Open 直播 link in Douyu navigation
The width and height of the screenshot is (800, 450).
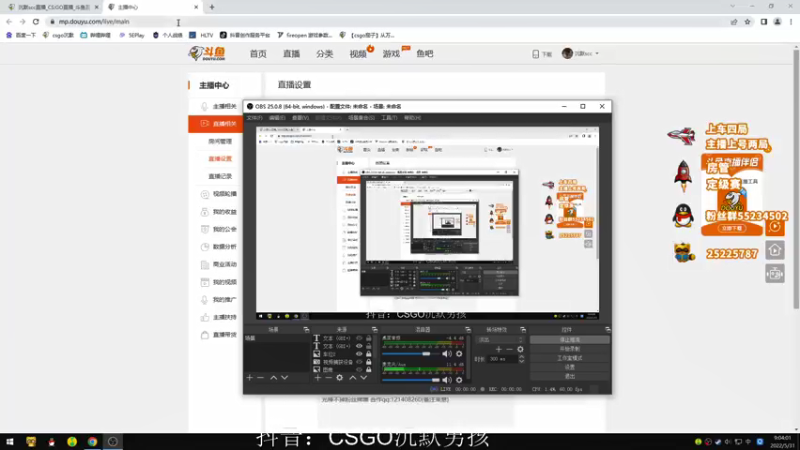click(x=291, y=54)
